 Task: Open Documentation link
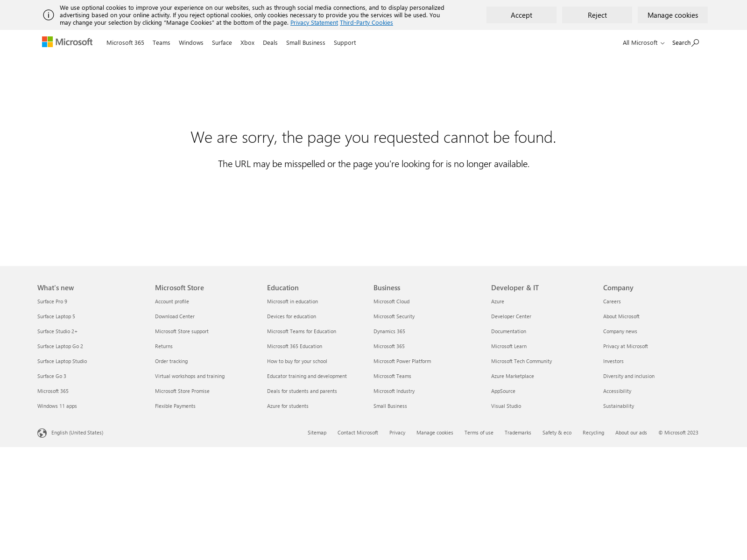pos(508,331)
